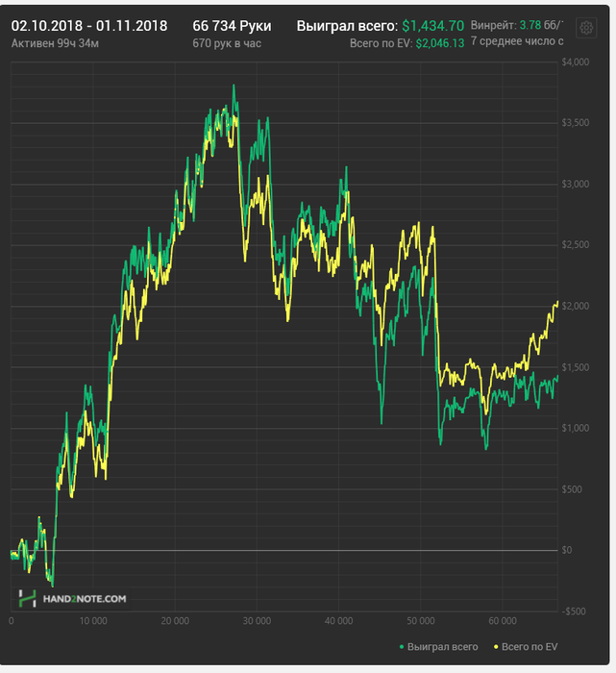The width and height of the screenshot is (616, 673).
Task: Toggle the 'Выиграл всего' green legend dot
Action: [402, 647]
